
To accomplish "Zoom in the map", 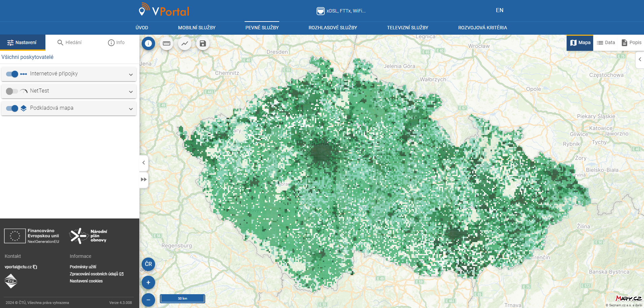I will click(x=148, y=282).
